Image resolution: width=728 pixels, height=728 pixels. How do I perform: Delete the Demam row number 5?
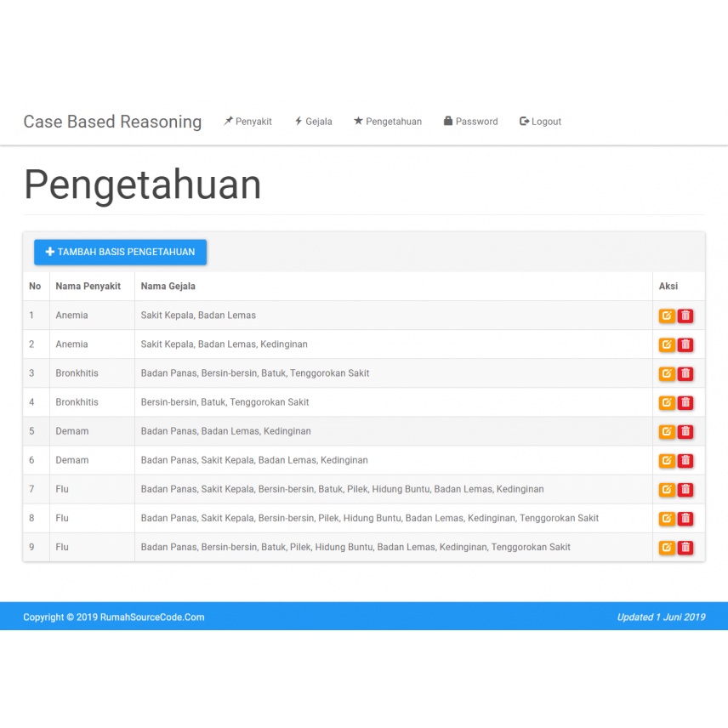point(685,432)
